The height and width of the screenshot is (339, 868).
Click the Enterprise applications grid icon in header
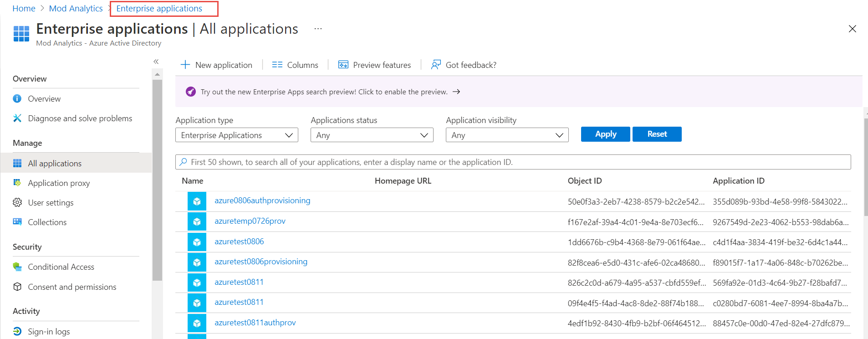[21, 33]
